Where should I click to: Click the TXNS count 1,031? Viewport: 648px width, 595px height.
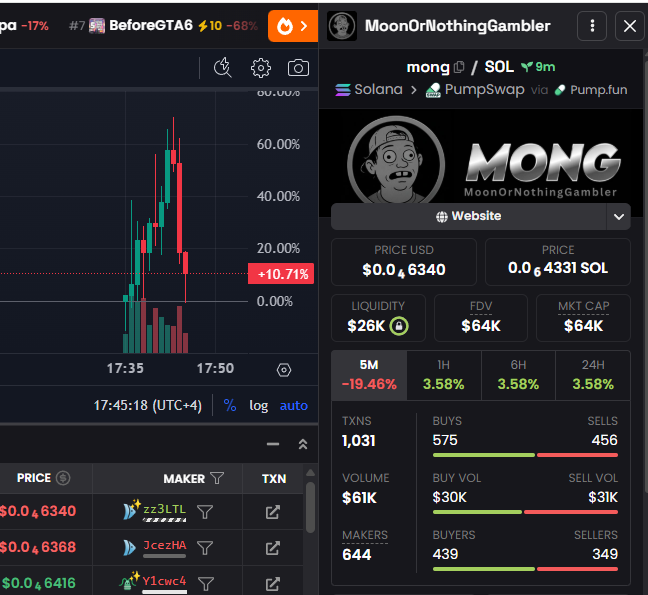359,441
